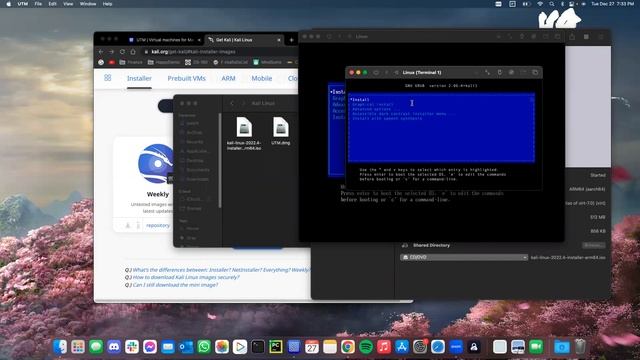Open a new browser tab with plus icon

coord(291,40)
